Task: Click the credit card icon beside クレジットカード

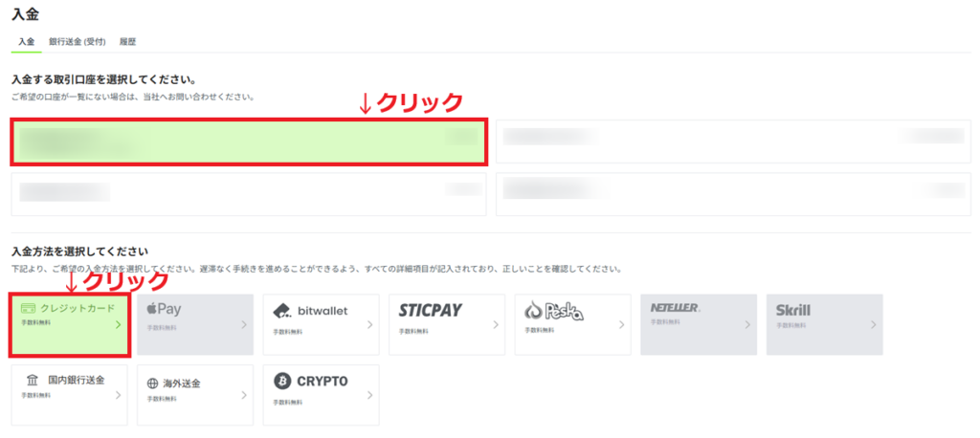Action: pyautogui.click(x=28, y=308)
